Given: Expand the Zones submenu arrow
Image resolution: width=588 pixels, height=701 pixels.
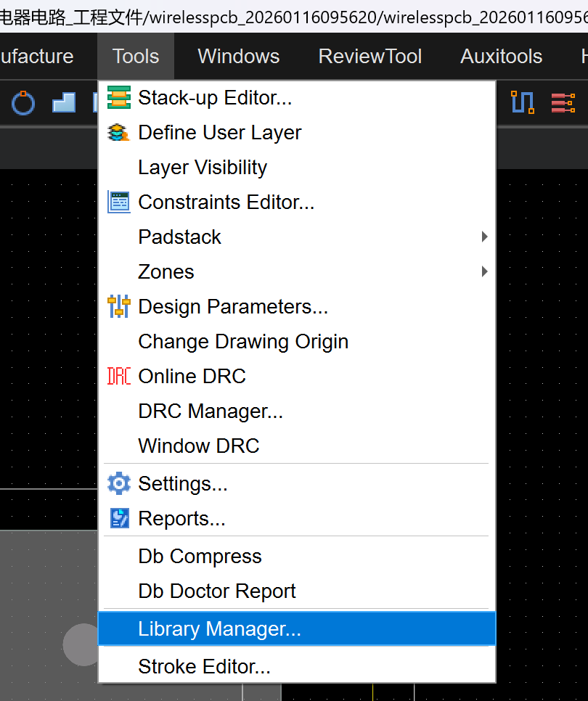Looking at the screenshot, I should click(484, 271).
